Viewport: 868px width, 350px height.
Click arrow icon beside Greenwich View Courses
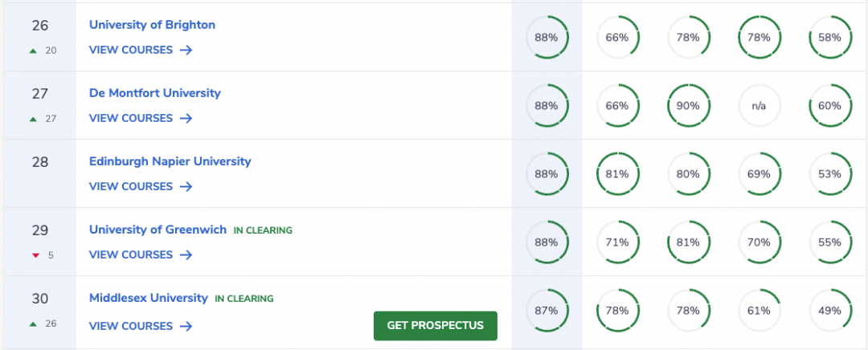click(186, 255)
